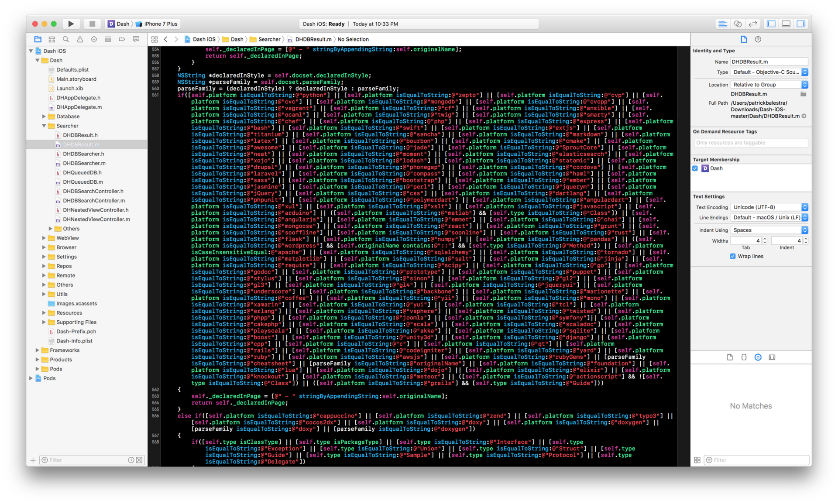
Task: Collapse the Dash iOS project
Action: (x=31, y=51)
